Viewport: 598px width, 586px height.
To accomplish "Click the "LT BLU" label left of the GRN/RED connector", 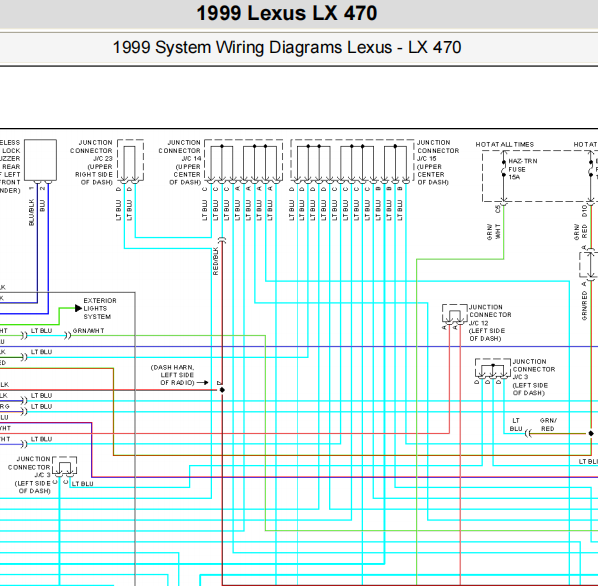I will pyautogui.click(x=516, y=424).
